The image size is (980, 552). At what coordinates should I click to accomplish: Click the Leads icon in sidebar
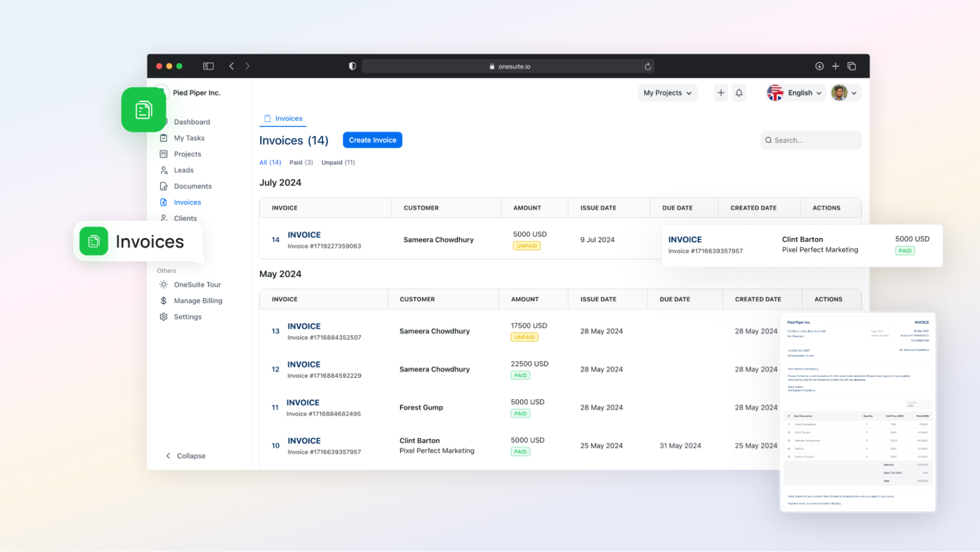(x=163, y=170)
